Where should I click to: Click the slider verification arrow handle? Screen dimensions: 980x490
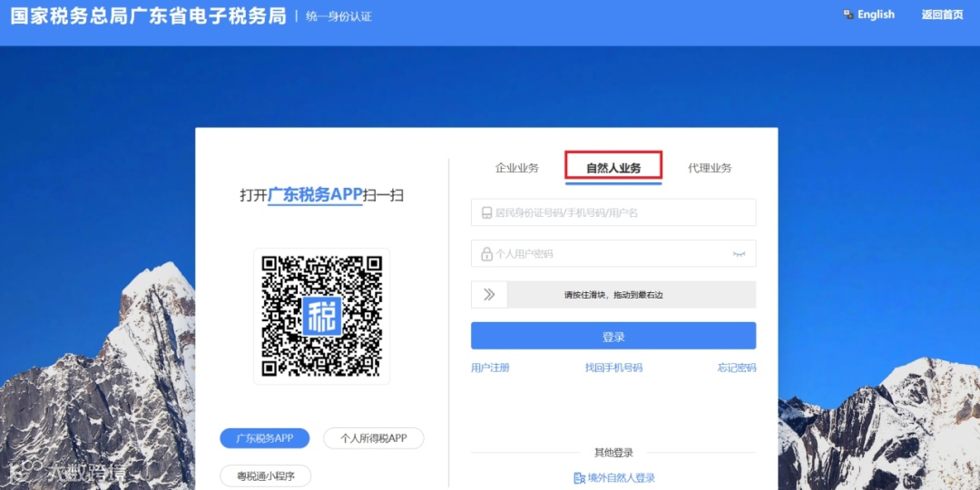489,294
